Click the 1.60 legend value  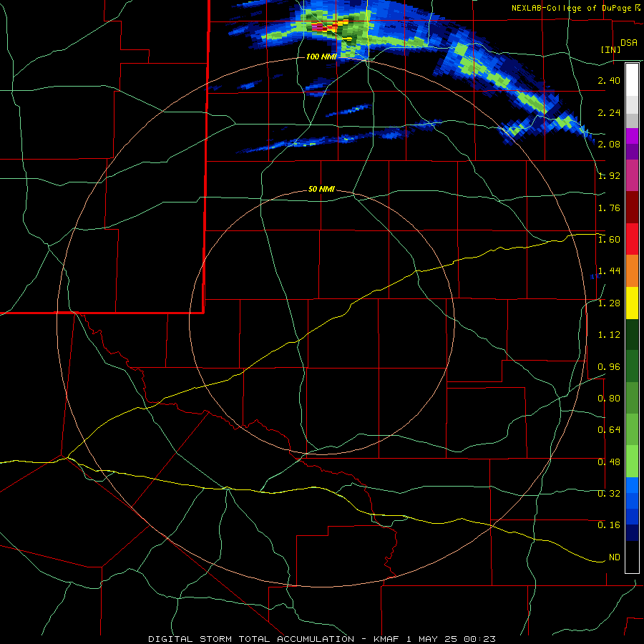[609, 240]
